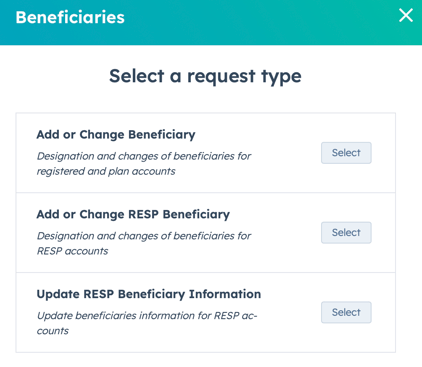Click 'Designation and changes' line under Add or Change Beneficiary
This screenshot has width=422, height=367.
pos(144,156)
